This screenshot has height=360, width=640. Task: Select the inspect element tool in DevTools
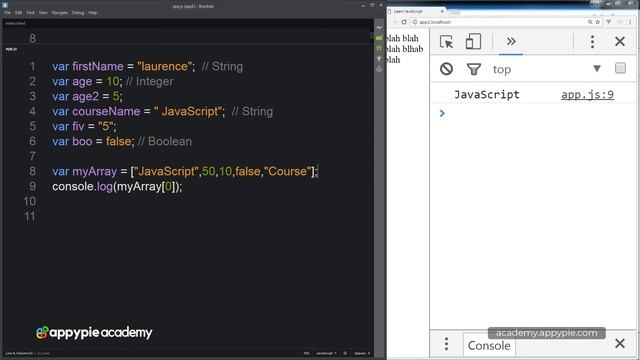point(447,42)
